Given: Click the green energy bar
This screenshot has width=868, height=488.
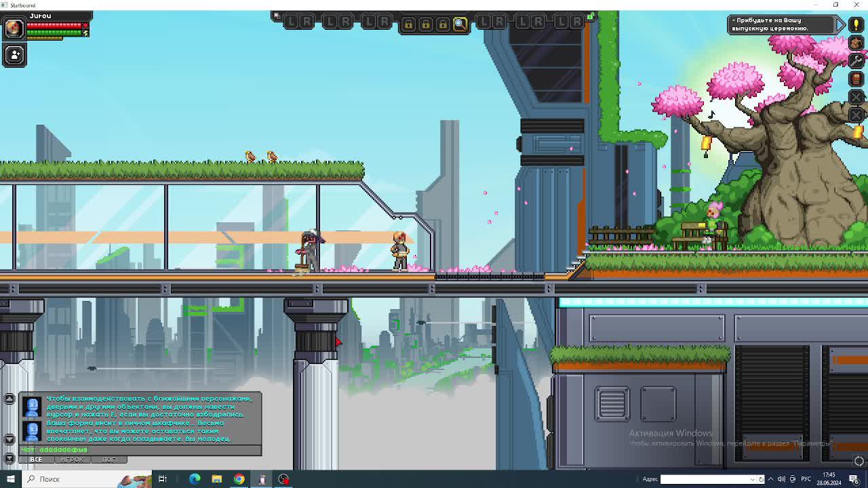Looking at the screenshot, I should (x=54, y=32).
